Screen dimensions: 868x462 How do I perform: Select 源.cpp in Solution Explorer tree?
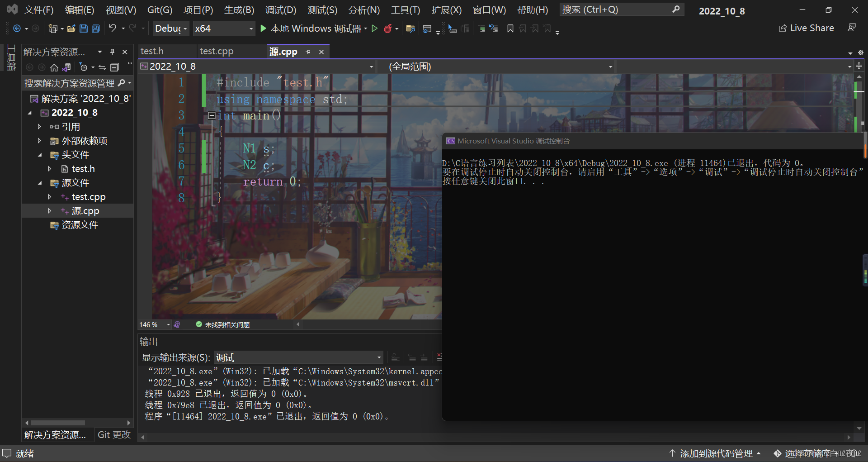pos(85,211)
